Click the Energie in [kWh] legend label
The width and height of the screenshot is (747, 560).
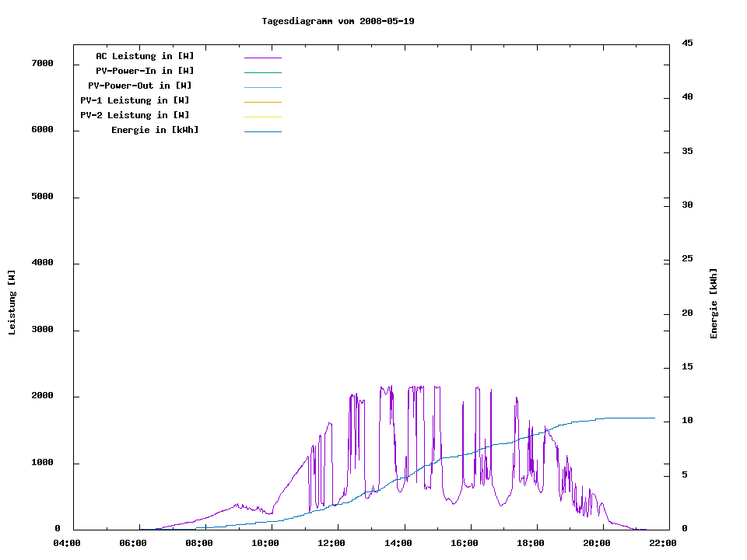[155, 130]
